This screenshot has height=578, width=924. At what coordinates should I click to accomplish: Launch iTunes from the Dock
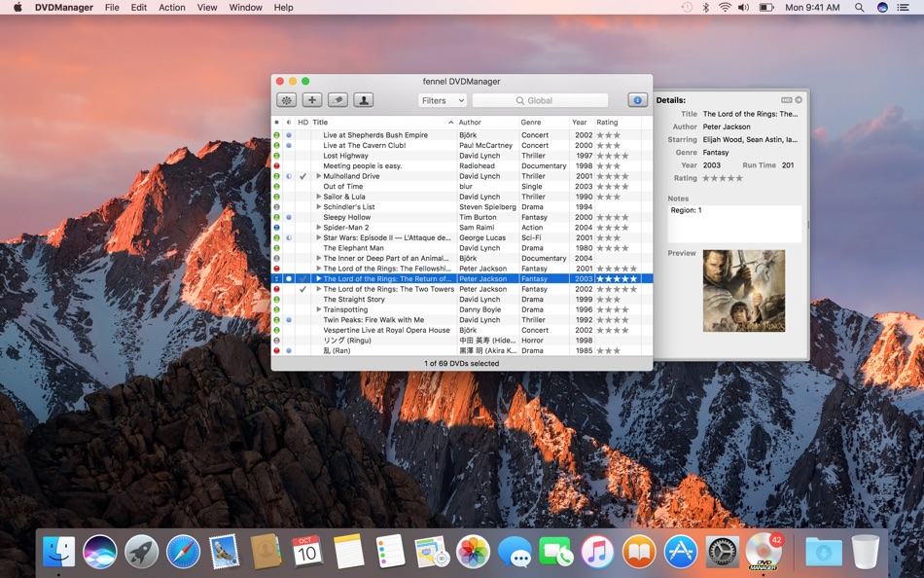click(x=596, y=552)
